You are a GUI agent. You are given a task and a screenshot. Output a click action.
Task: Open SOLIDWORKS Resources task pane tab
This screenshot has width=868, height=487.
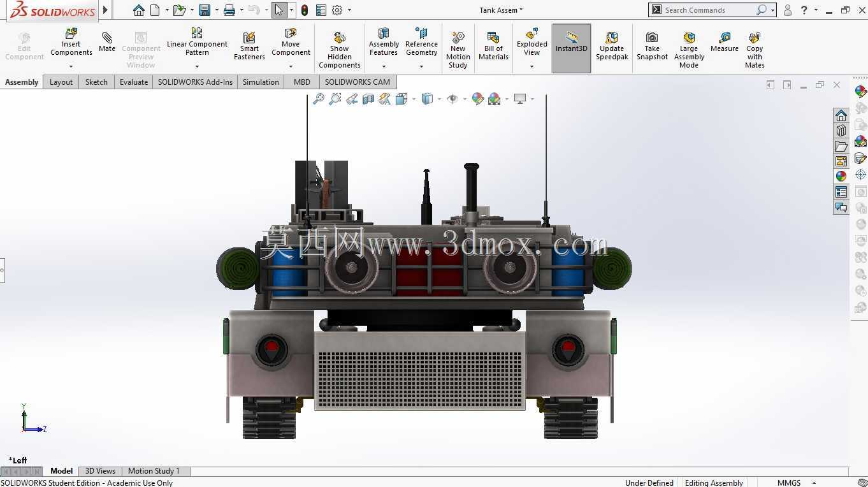[841, 115]
